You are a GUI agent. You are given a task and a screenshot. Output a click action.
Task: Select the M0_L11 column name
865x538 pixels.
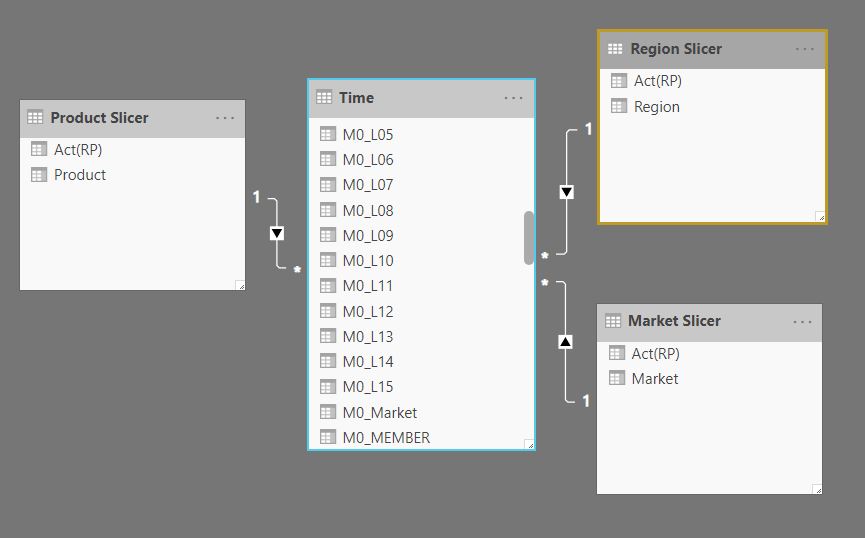(x=368, y=286)
